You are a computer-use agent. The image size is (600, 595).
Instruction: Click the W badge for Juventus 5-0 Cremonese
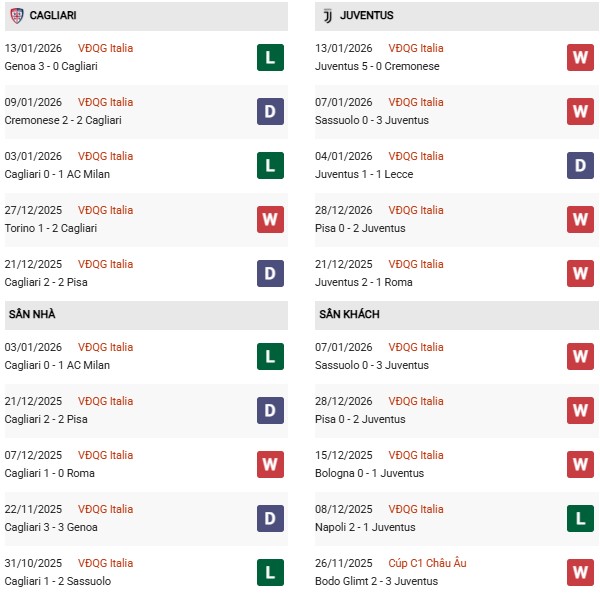[x=580, y=57]
